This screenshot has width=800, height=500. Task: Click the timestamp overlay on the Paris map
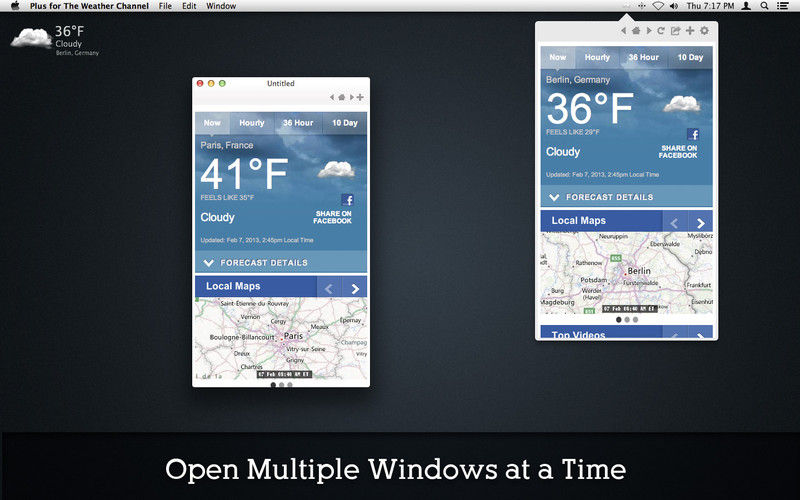(x=284, y=374)
